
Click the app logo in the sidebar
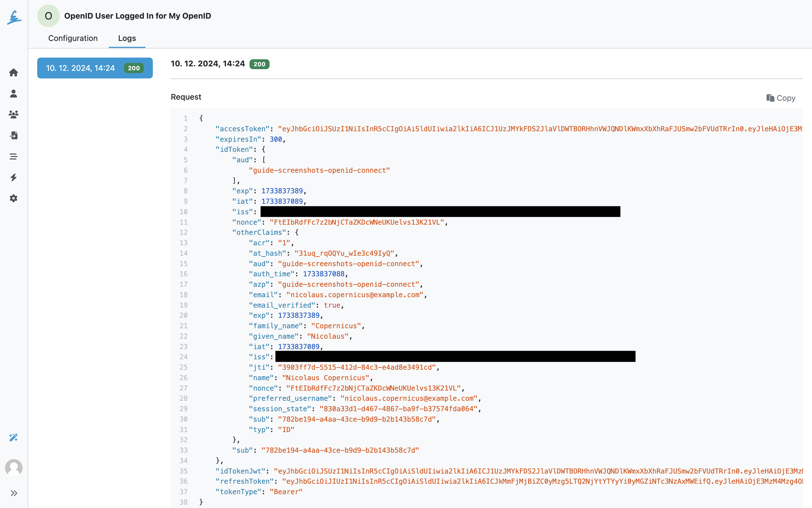point(14,17)
